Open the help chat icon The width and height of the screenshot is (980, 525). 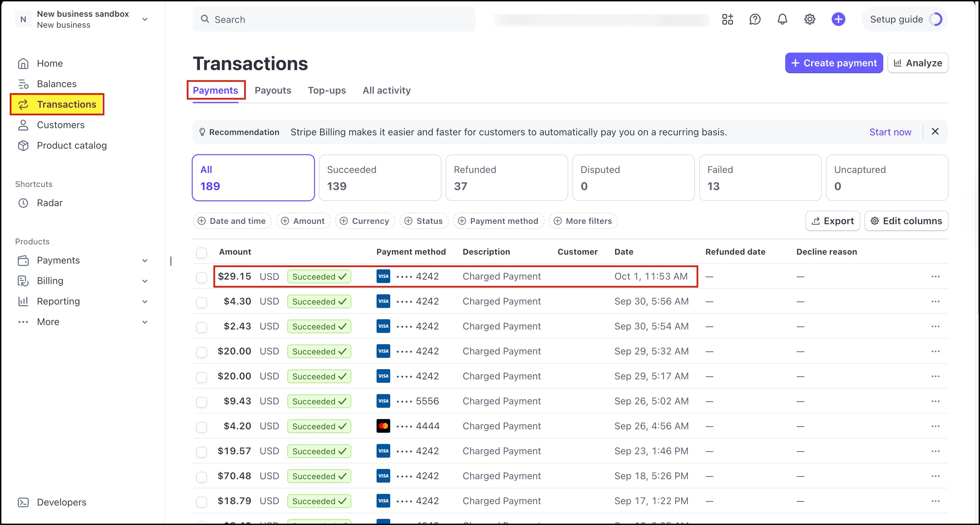754,19
